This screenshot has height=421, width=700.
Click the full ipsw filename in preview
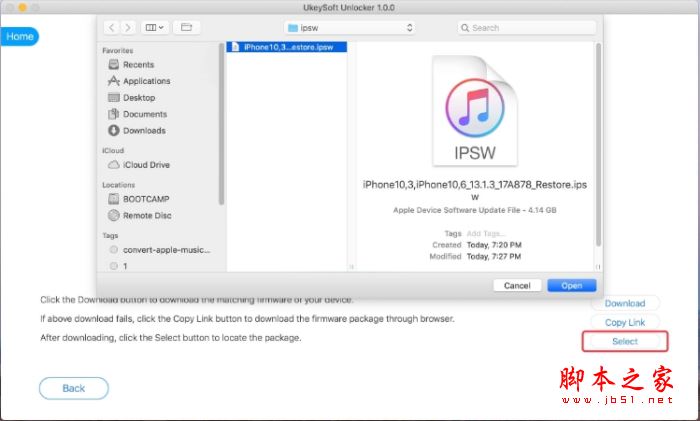coord(475,191)
